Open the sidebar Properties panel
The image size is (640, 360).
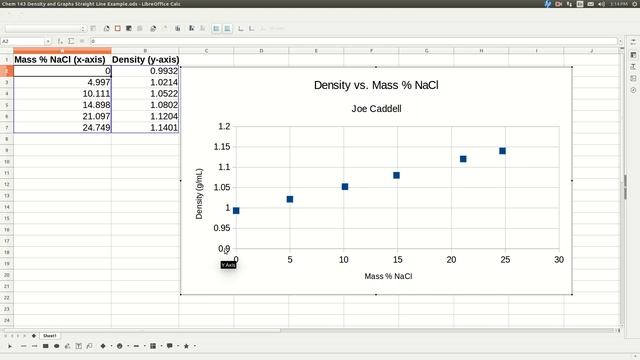point(633,54)
